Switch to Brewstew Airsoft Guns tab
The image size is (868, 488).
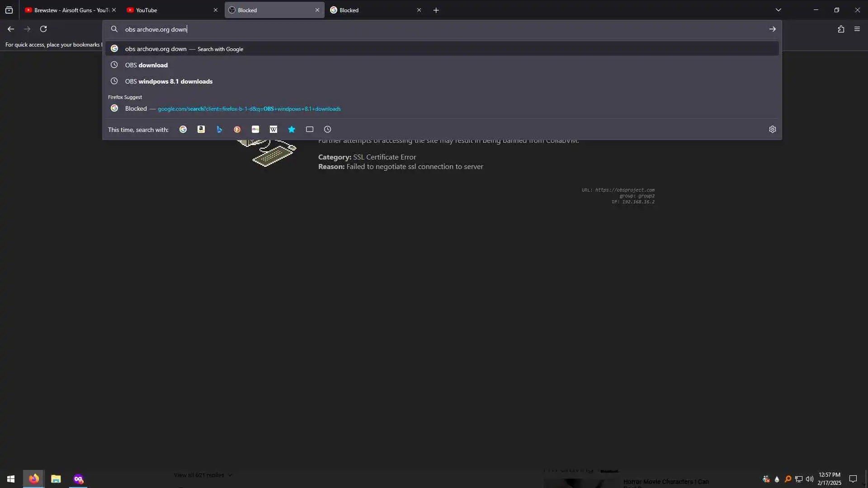(x=68, y=10)
